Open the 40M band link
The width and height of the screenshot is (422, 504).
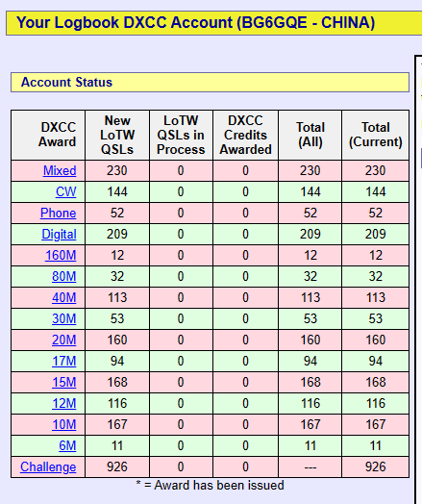pos(64,297)
